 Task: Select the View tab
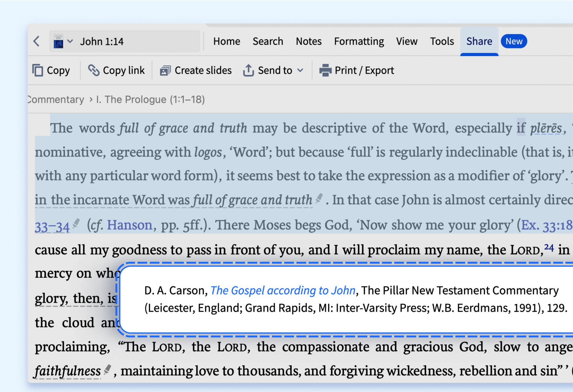tap(407, 41)
